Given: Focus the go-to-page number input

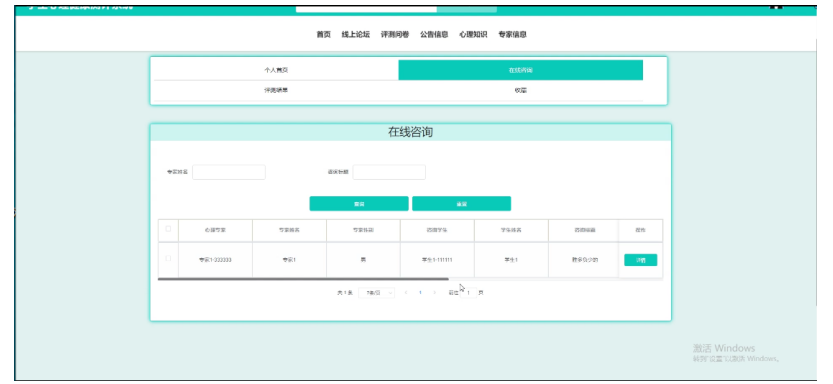Looking at the screenshot, I should click(x=469, y=293).
